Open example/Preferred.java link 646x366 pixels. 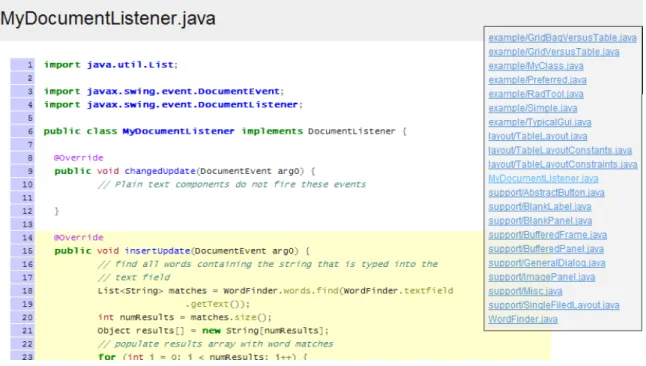pyautogui.click(x=537, y=80)
